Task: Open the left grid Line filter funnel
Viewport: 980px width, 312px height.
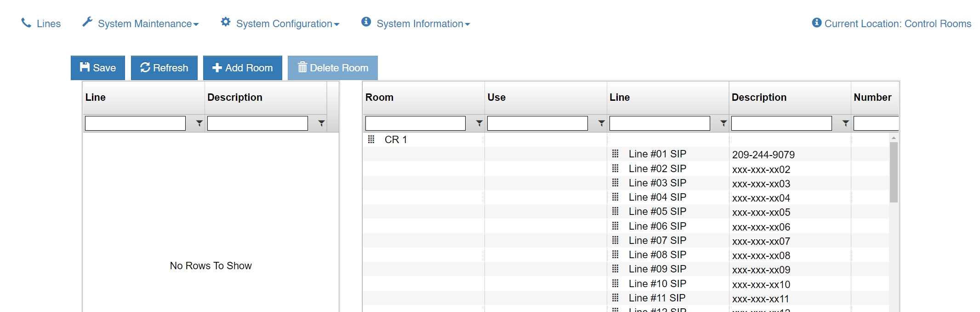Action: coord(199,123)
